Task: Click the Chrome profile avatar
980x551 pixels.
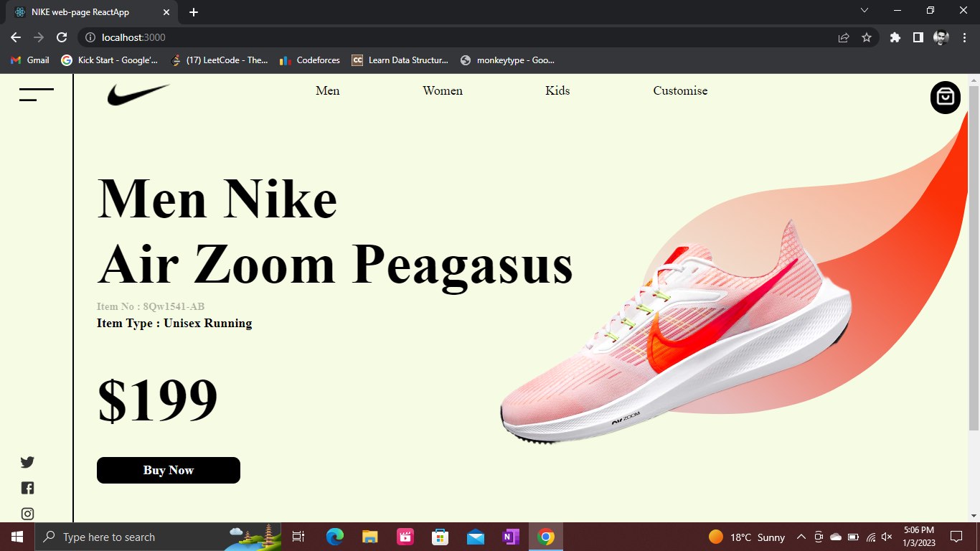Action: point(940,37)
